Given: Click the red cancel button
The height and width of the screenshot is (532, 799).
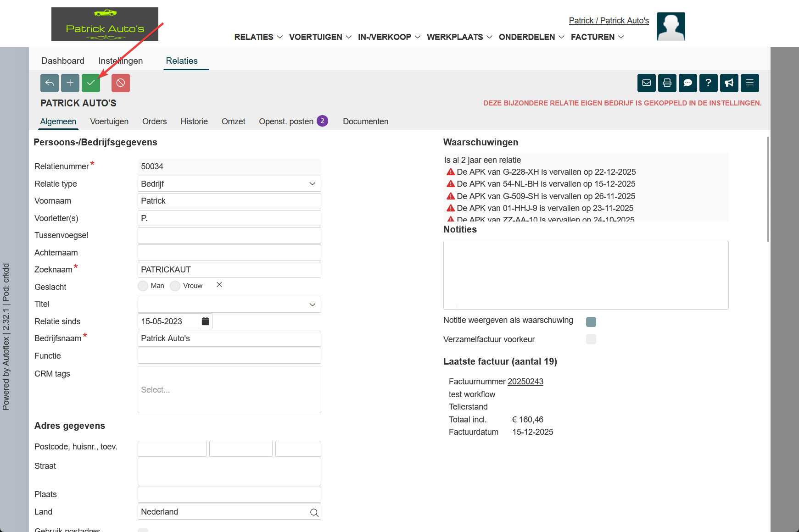Looking at the screenshot, I should point(121,83).
